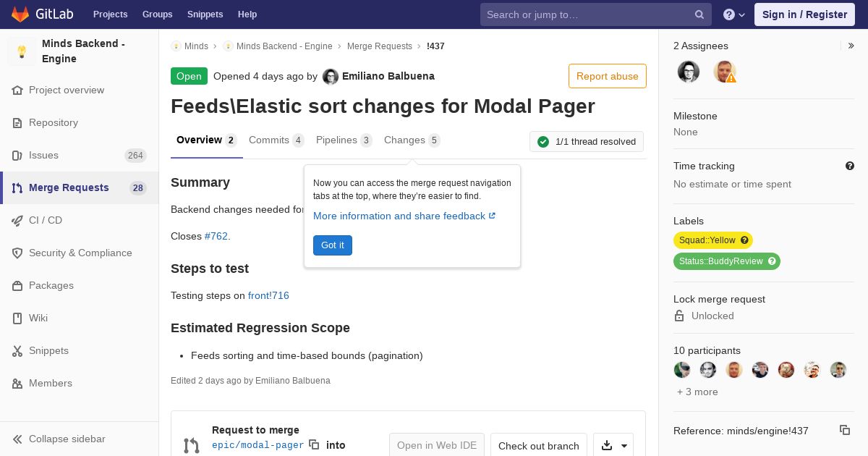Image resolution: width=868 pixels, height=456 pixels.
Task: Click the Wiki sidebar icon
Action: point(17,318)
